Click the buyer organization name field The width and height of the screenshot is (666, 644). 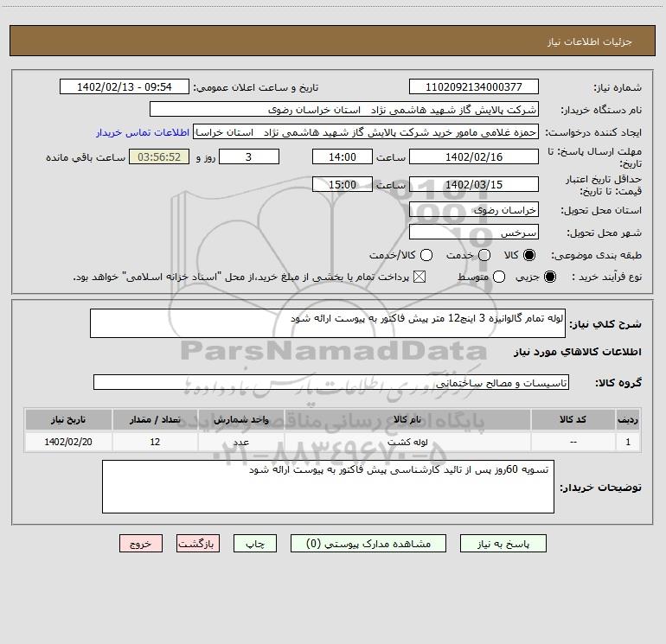click(x=344, y=109)
